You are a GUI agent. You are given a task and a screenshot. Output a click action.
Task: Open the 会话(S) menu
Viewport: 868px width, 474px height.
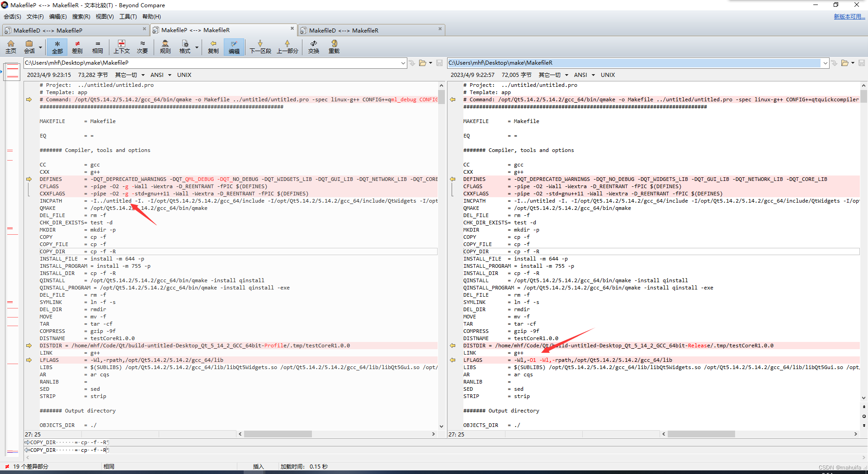tap(12, 17)
